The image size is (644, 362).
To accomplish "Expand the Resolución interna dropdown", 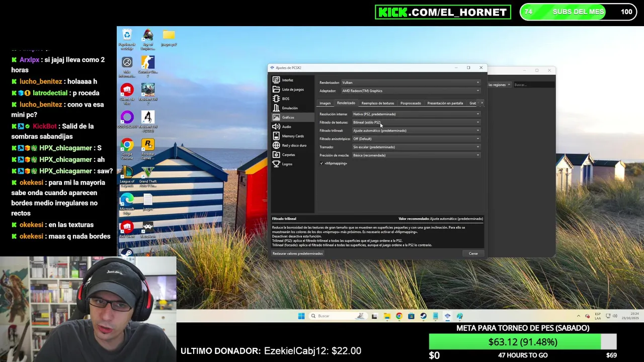I will 417,114.
